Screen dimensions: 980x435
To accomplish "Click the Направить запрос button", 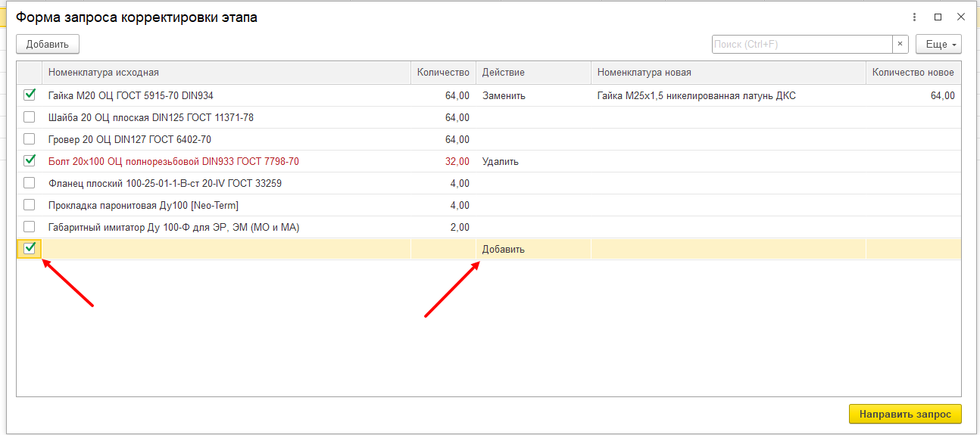I will click(x=905, y=414).
